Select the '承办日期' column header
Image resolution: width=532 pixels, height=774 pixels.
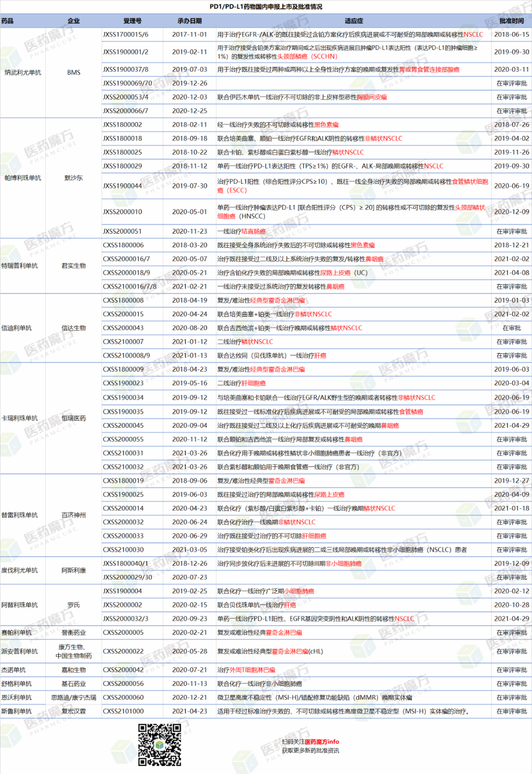point(190,21)
